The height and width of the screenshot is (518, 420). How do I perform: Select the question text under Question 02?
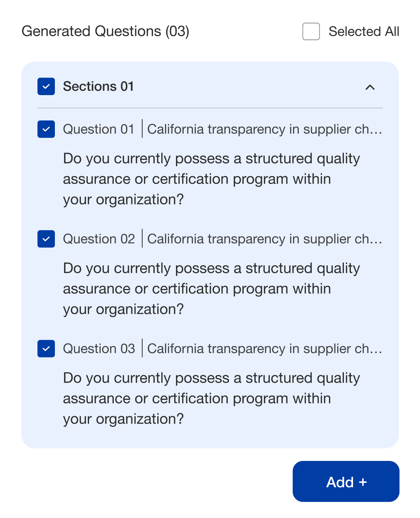(x=211, y=289)
